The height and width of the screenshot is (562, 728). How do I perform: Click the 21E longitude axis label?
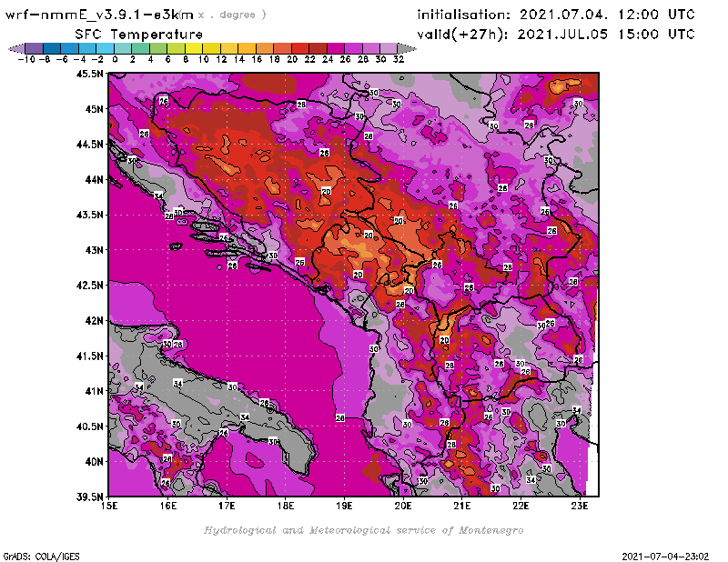462,506
